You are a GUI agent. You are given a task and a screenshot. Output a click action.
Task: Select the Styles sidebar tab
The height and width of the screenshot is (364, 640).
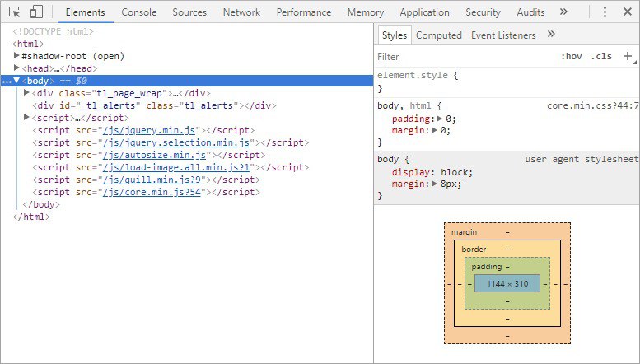click(395, 35)
